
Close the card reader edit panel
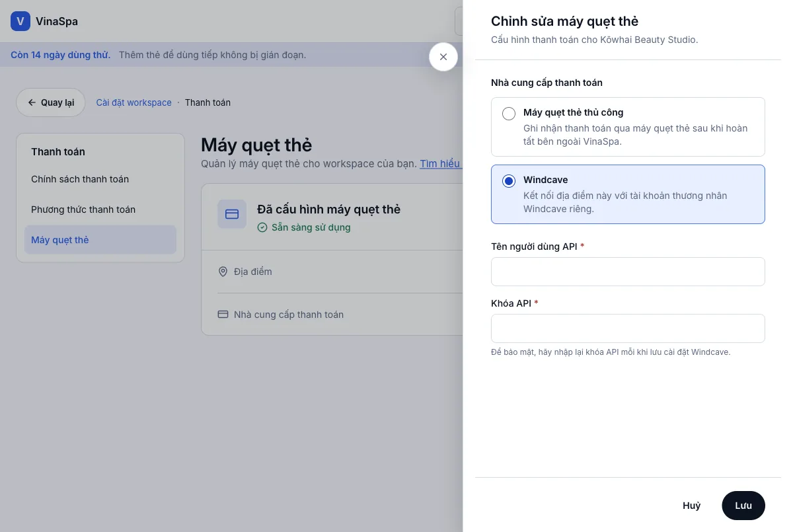[x=443, y=57]
